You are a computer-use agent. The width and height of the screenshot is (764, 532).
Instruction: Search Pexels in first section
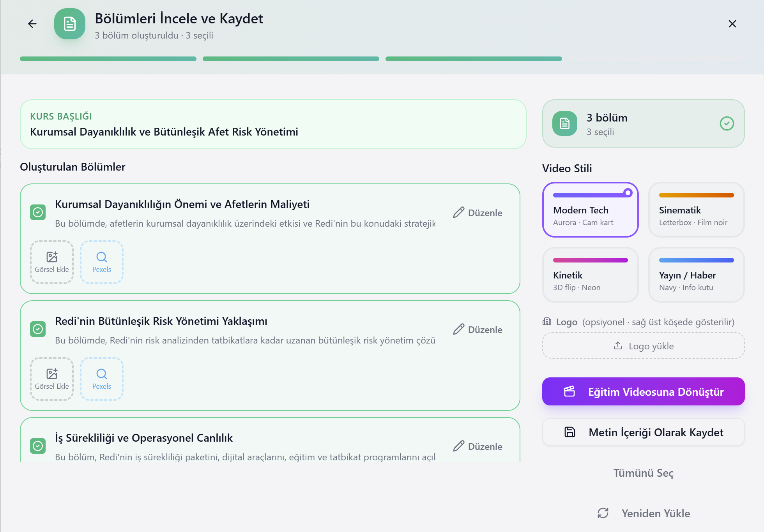coord(102,262)
